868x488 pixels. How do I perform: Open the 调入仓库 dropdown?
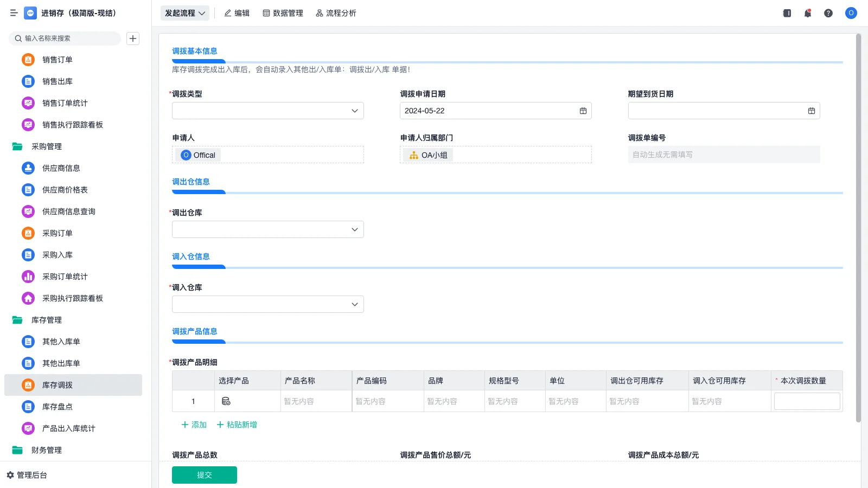pyautogui.click(x=268, y=304)
